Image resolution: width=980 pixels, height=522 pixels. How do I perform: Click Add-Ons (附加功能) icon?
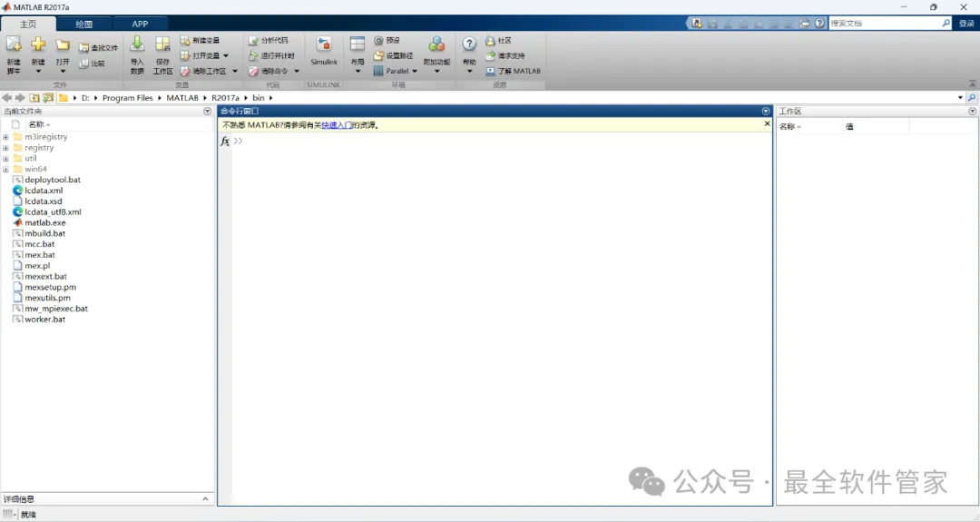[x=436, y=44]
